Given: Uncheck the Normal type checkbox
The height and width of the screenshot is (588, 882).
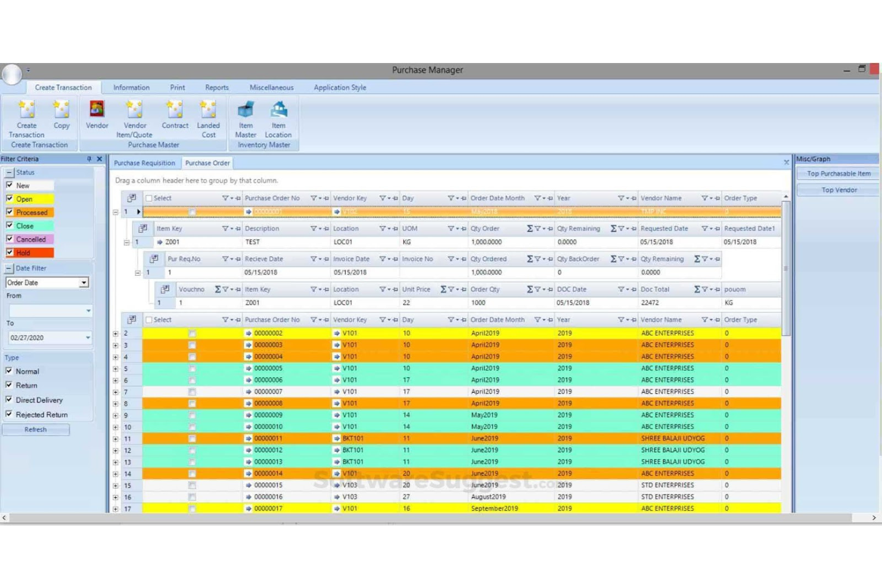Looking at the screenshot, I should tap(9, 371).
